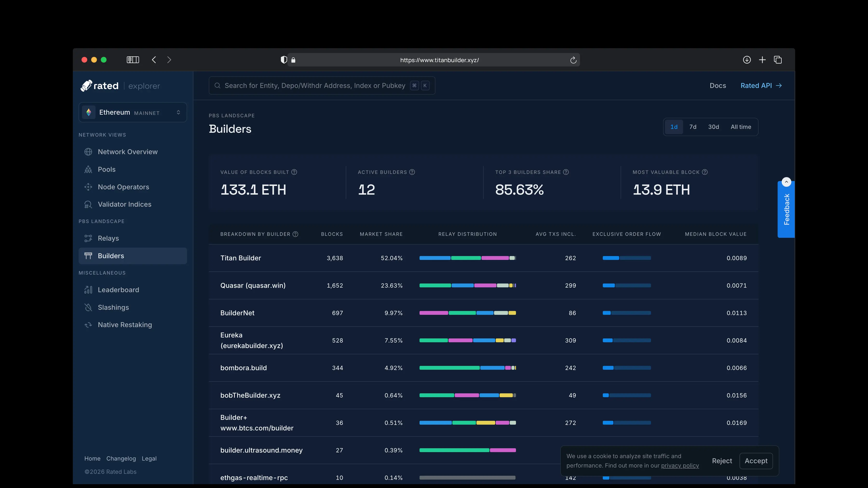Open the Rated API link
The width and height of the screenshot is (868, 488).
[x=761, y=86]
